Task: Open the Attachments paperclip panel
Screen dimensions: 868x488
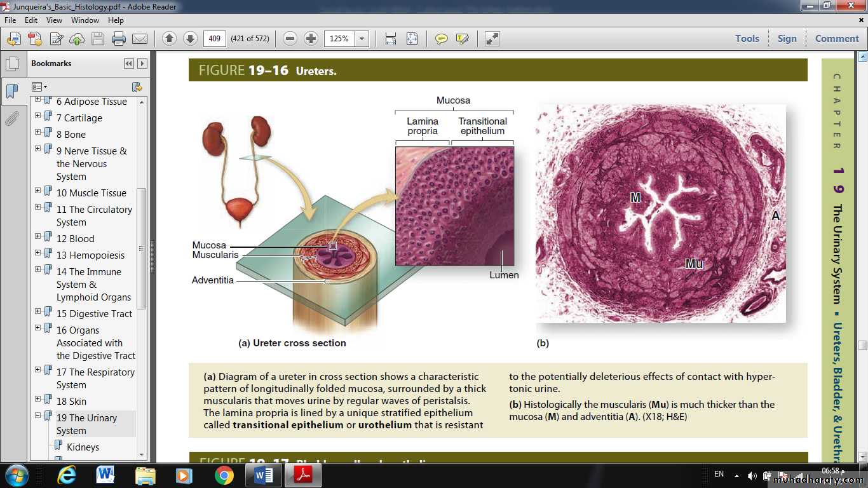Action: tap(12, 118)
